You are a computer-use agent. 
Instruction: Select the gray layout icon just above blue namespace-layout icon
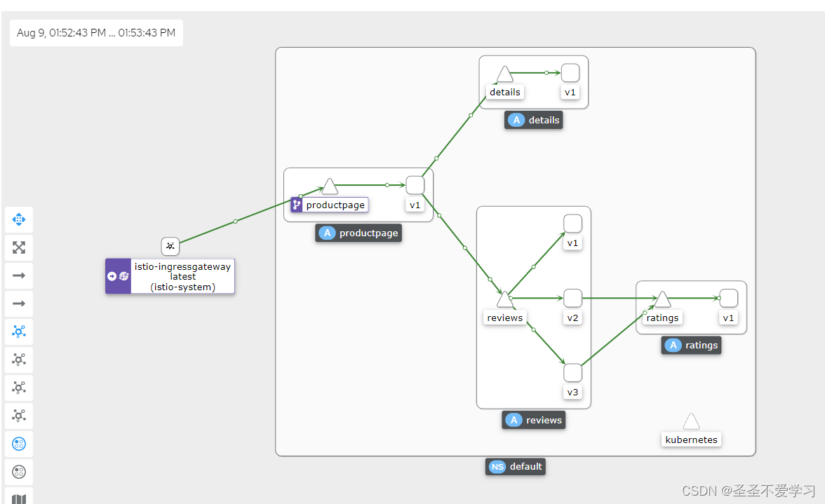coord(19,416)
